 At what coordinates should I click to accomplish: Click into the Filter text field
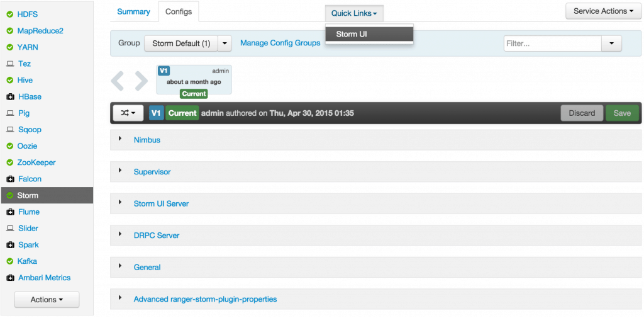tap(552, 43)
